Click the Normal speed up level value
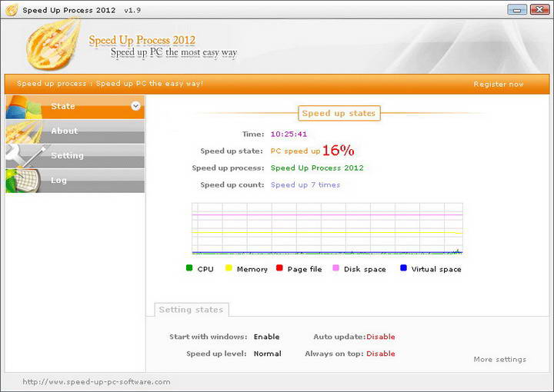This screenshot has width=554, height=392. click(x=268, y=354)
